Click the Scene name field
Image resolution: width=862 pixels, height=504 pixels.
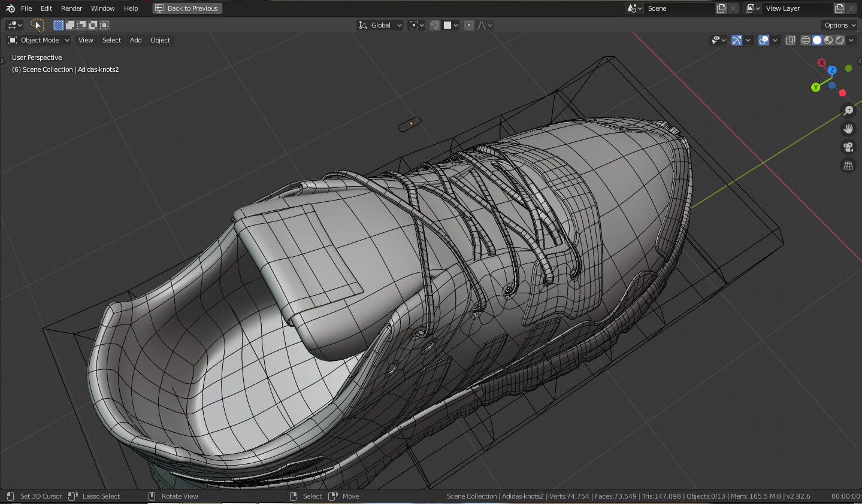680,8
